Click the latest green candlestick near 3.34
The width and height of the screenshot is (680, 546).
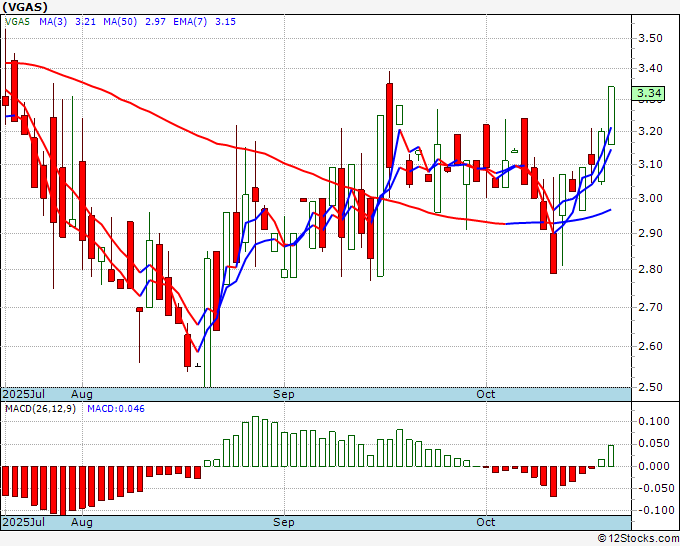(611, 115)
